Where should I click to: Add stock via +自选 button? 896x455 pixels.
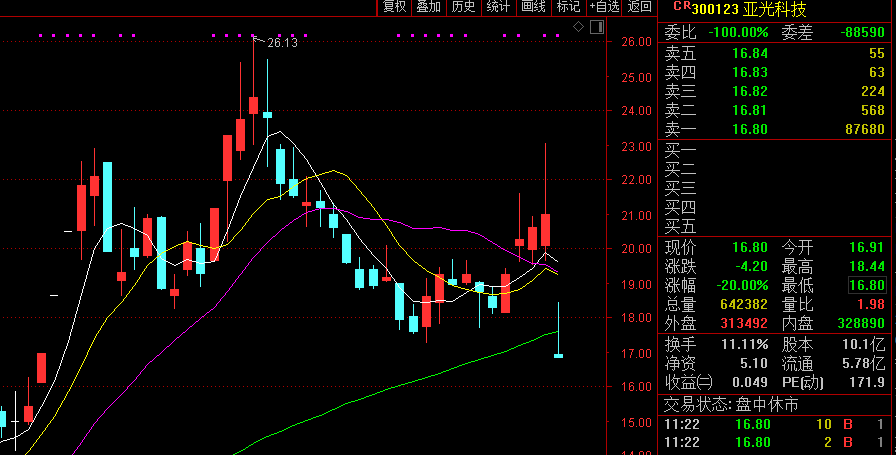605,7
